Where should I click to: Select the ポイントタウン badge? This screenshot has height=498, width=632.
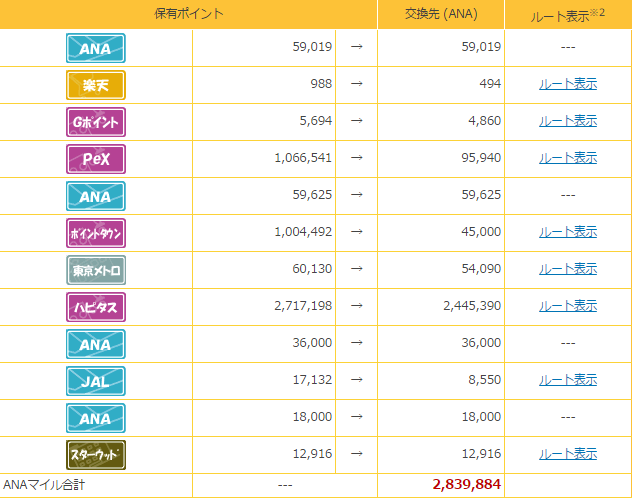pos(96,233)
